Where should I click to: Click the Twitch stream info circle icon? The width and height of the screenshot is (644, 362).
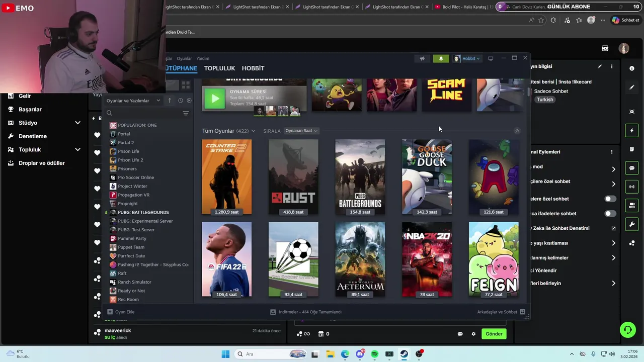pos(632,68)
